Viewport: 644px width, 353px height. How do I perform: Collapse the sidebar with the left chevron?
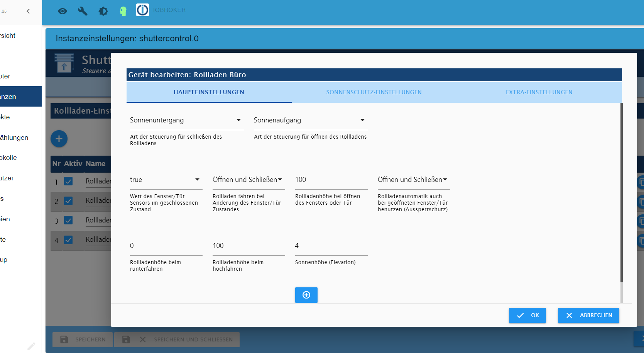(28, 11)
